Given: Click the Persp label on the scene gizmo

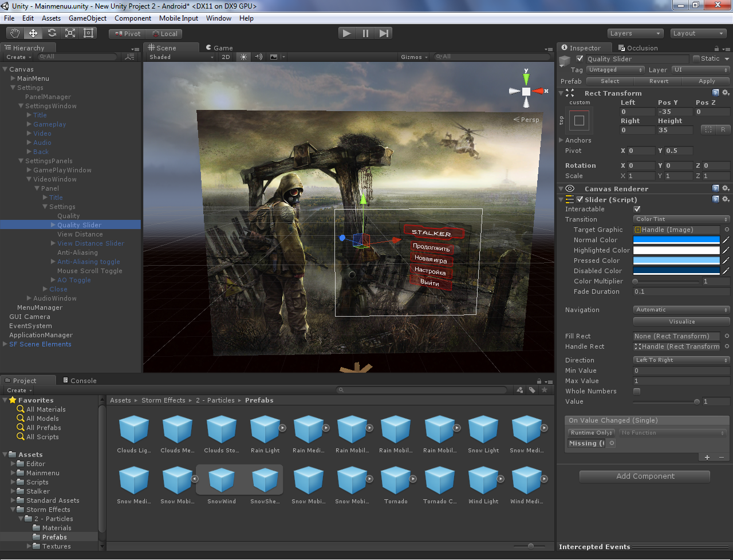Looking at the screenshot, I should click(x=526, y=120).
